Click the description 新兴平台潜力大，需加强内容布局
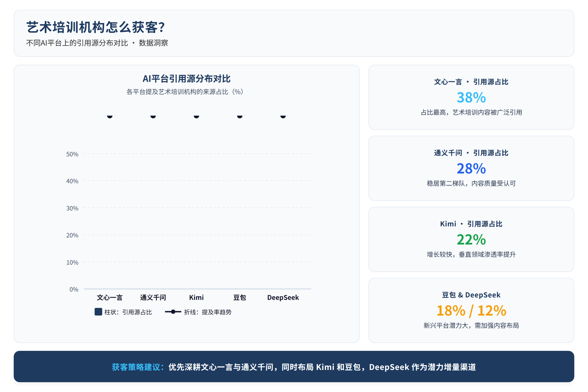The height and width of the screenshot is (392, 588). [471, 326]
